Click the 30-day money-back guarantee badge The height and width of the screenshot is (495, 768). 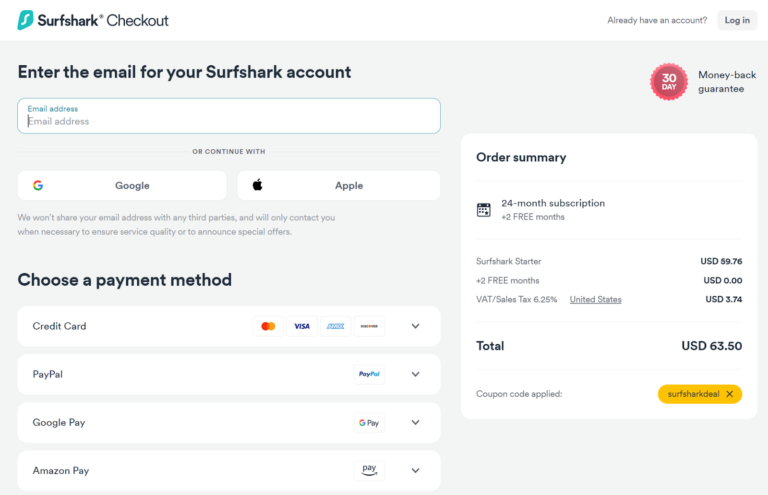click(668, 81)
